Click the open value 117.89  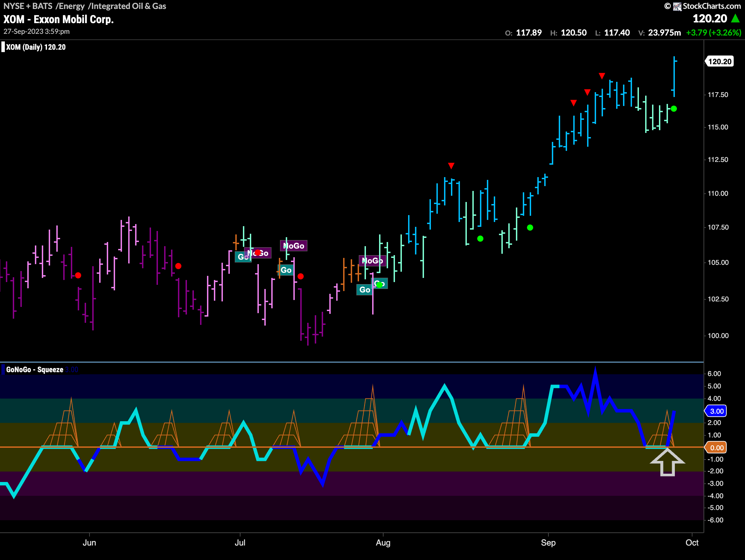[529, 33]
